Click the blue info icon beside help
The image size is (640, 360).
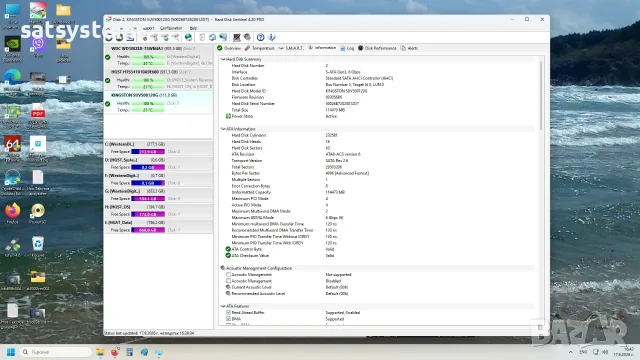point(271,38)
